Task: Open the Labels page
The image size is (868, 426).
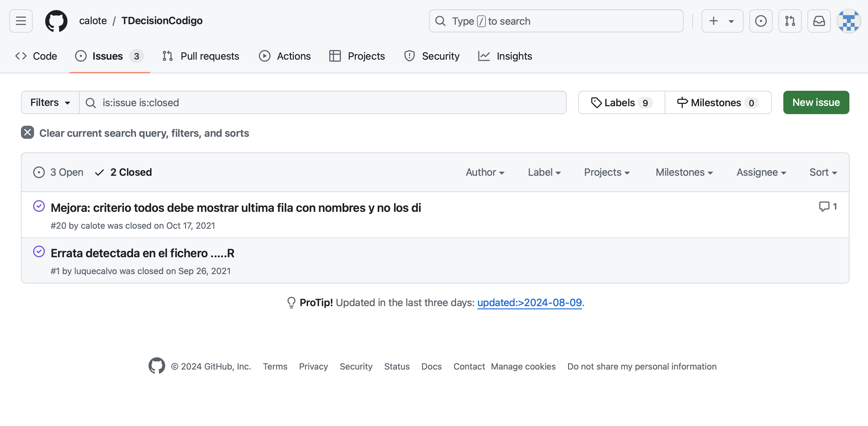Action: 621,102
